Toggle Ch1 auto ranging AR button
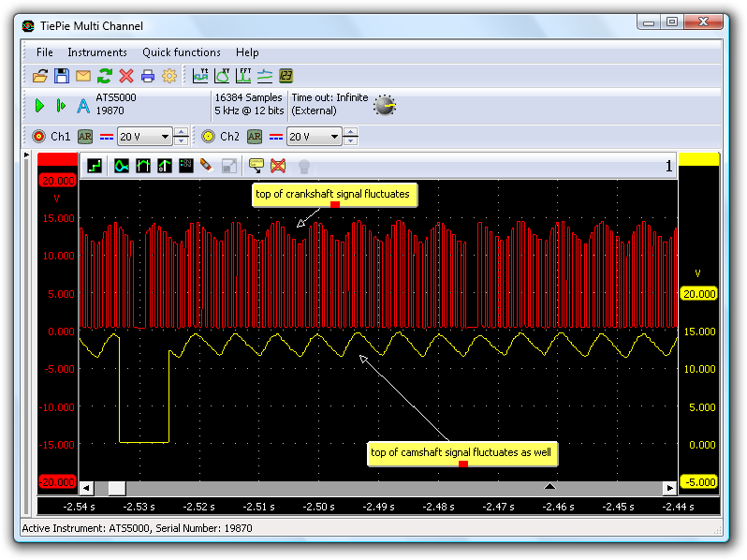The height and width of the screenshot is (560, 747). pyautogui.click(x=85, y=137)
